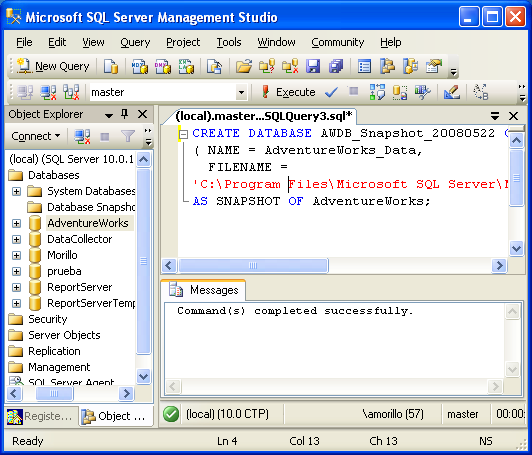Expand the System Databases node
This screenshot has width=532, height=455.
pos(16,191)
